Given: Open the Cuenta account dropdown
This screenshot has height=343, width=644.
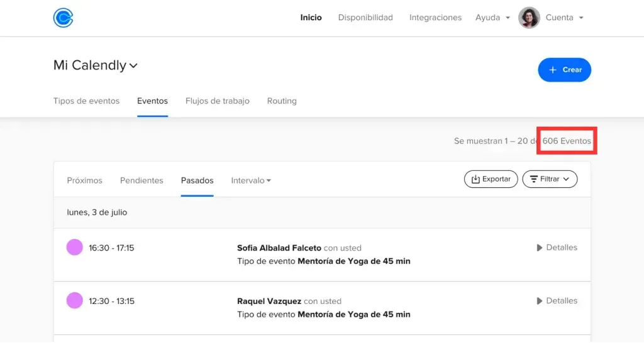Looking at the screenshot, I should tap(564, 18).
